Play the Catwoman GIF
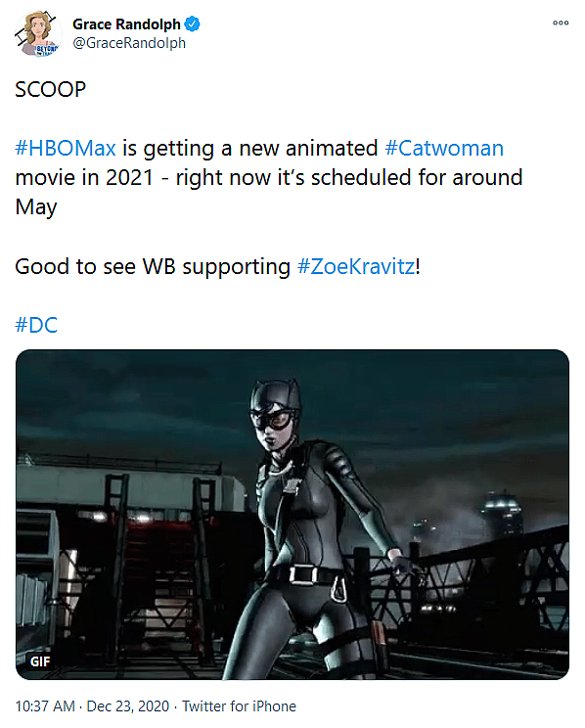Viewport: 585px width, 728px height. point(292,515)
